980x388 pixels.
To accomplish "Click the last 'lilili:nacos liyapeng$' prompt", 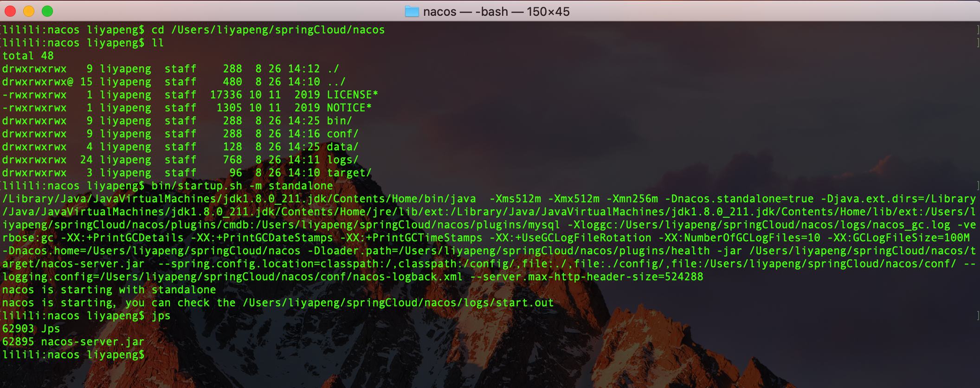I will (73, 355).
